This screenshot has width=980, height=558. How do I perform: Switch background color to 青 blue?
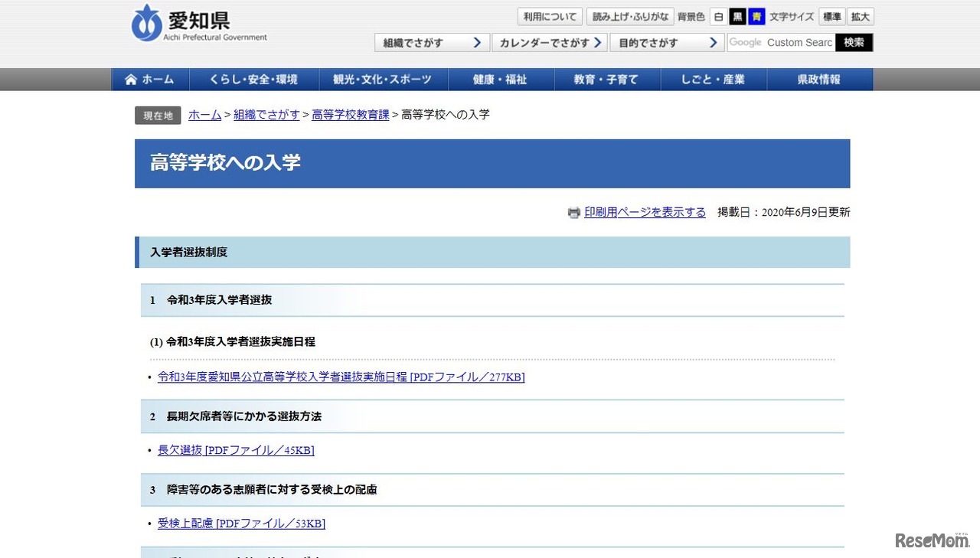tap(756, 16)
